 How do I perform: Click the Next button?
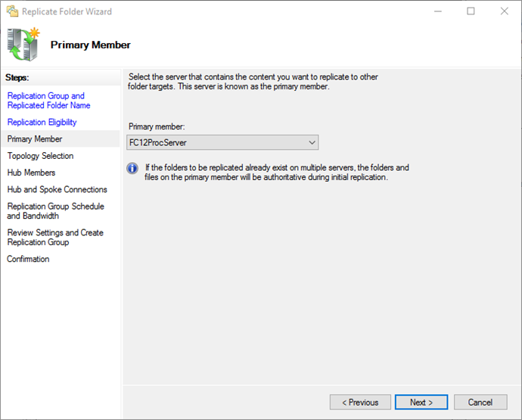[x=421, y=403]
